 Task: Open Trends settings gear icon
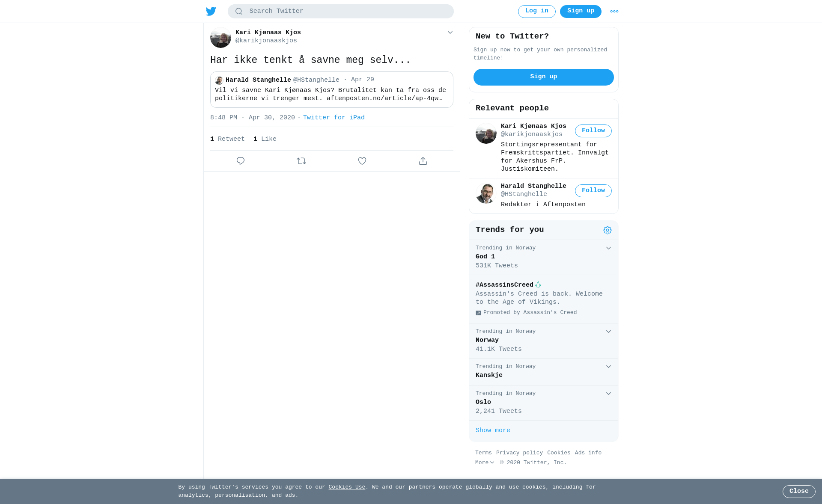608,230
